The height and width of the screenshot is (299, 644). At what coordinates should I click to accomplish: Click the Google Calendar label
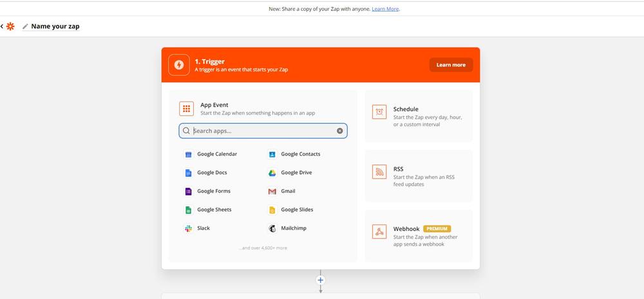pyautogui.click(x=217, y=154)
